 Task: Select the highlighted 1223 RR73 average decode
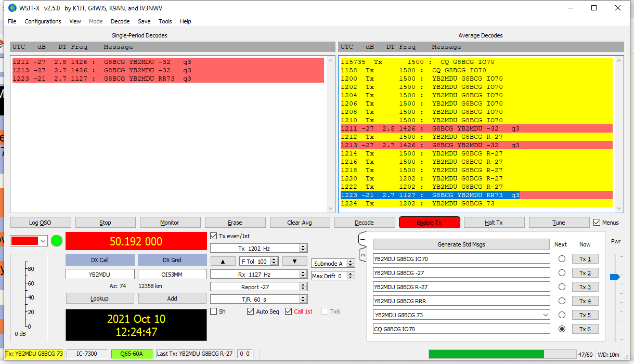pos(476,195)
